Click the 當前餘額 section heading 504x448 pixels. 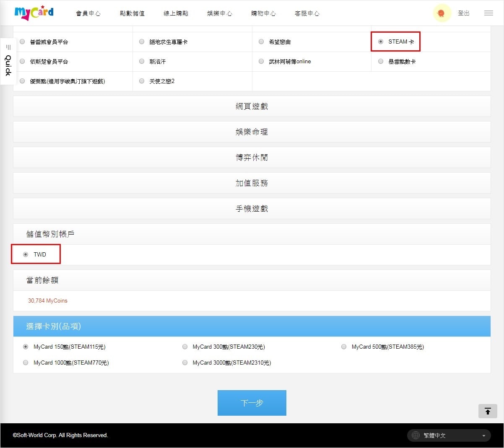pos(42,280)
